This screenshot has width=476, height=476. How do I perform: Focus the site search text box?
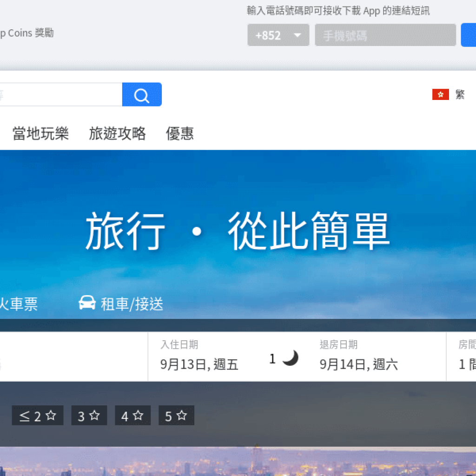click(x=60, y=95)
